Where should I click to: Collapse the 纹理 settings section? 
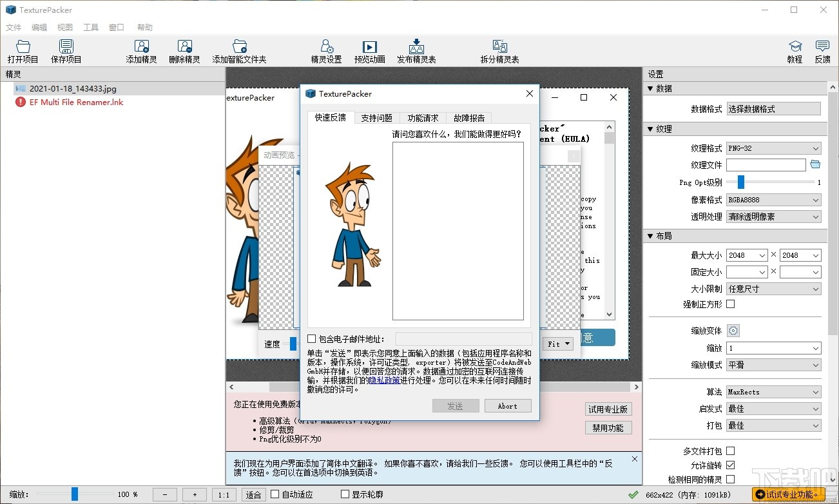[x=650, y=129]
